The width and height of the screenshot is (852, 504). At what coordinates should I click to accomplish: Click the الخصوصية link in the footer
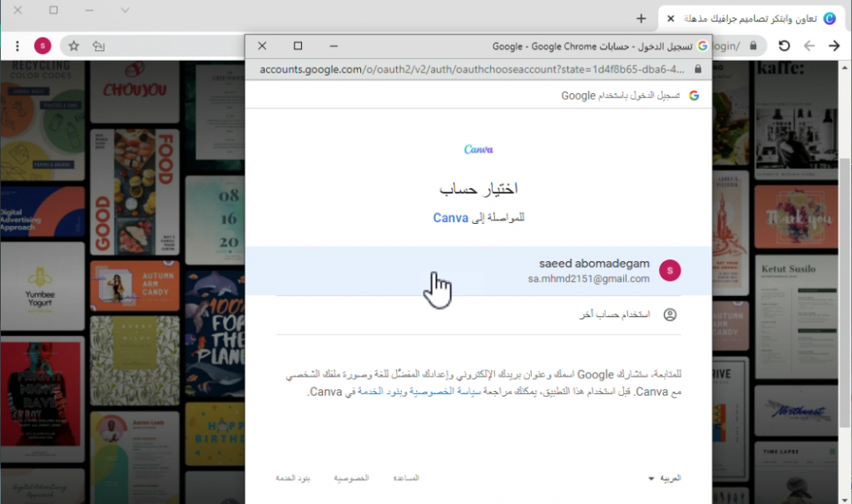(350, 478)
